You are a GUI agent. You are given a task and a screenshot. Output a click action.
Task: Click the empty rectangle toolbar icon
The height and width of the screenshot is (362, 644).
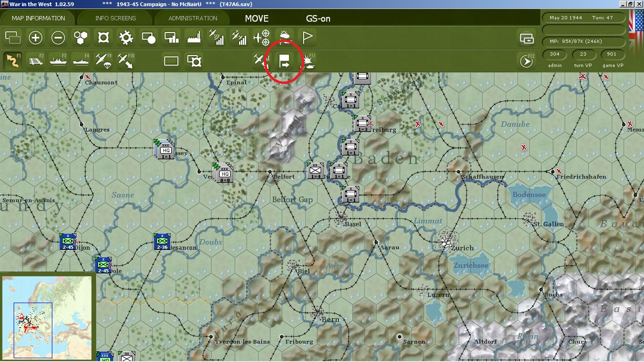[171, 61]
